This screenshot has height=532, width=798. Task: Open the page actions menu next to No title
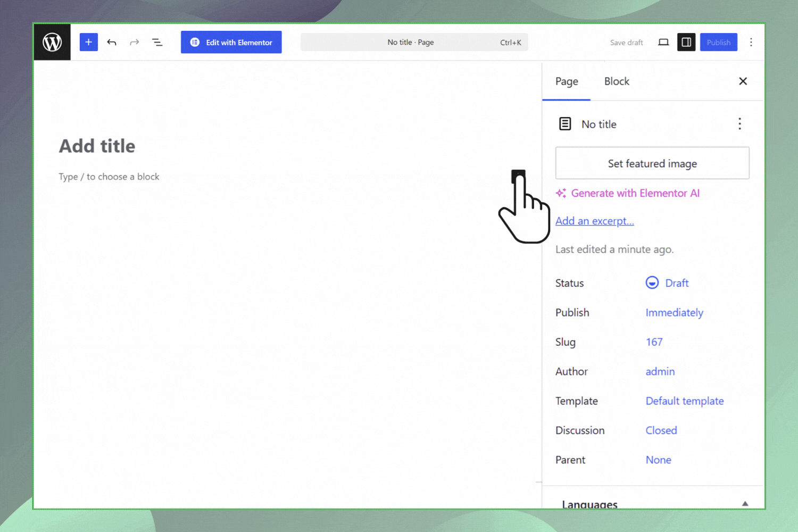(x=739, y=124)
